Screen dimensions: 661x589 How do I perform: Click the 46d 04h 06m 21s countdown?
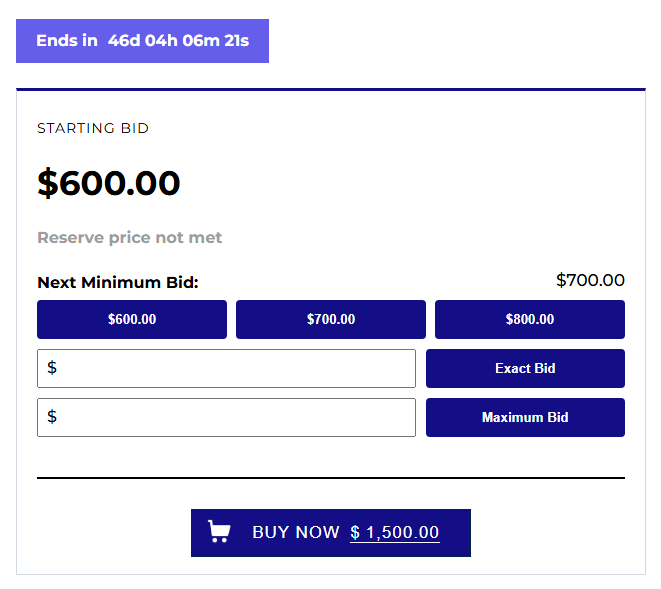coord(178,40)
